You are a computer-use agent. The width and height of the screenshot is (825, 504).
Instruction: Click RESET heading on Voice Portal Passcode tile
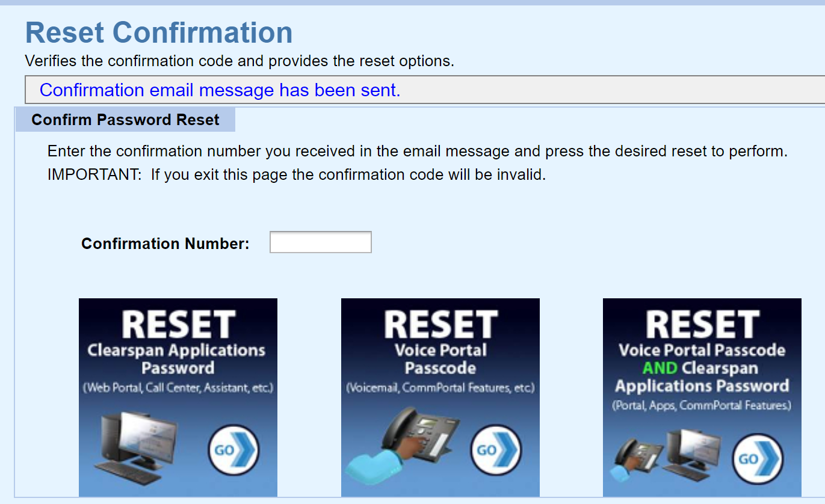point(440,325)
